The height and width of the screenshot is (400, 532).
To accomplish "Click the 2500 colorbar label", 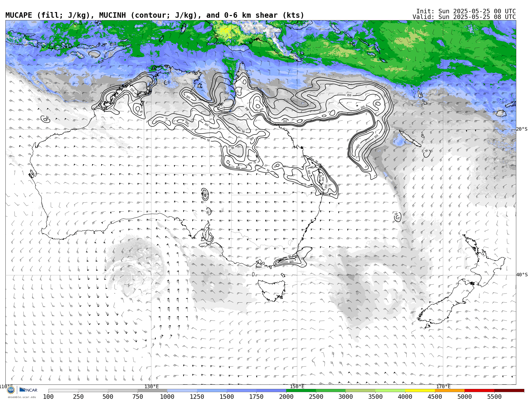I will point(316,397).
